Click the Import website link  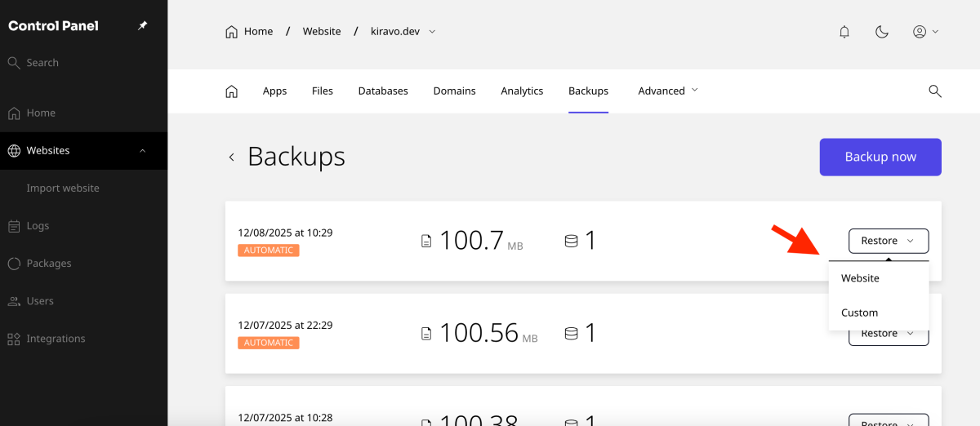tap(63, 189)
